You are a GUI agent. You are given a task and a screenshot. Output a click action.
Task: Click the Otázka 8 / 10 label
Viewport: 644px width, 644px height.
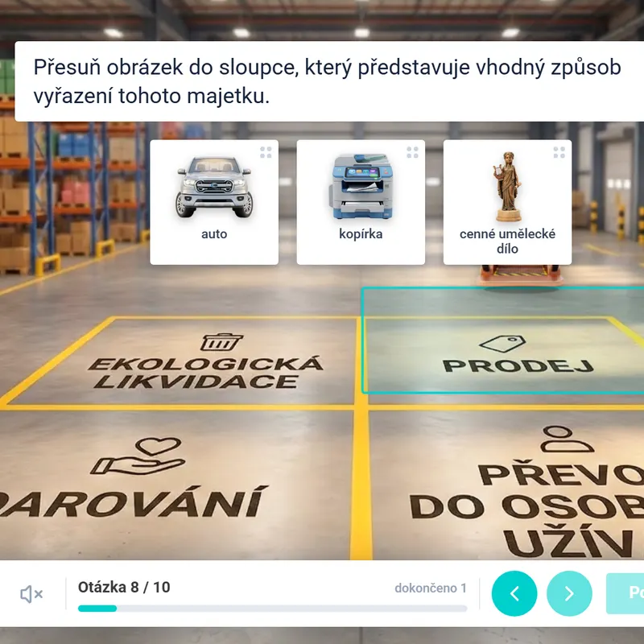(x=124, y=588)
